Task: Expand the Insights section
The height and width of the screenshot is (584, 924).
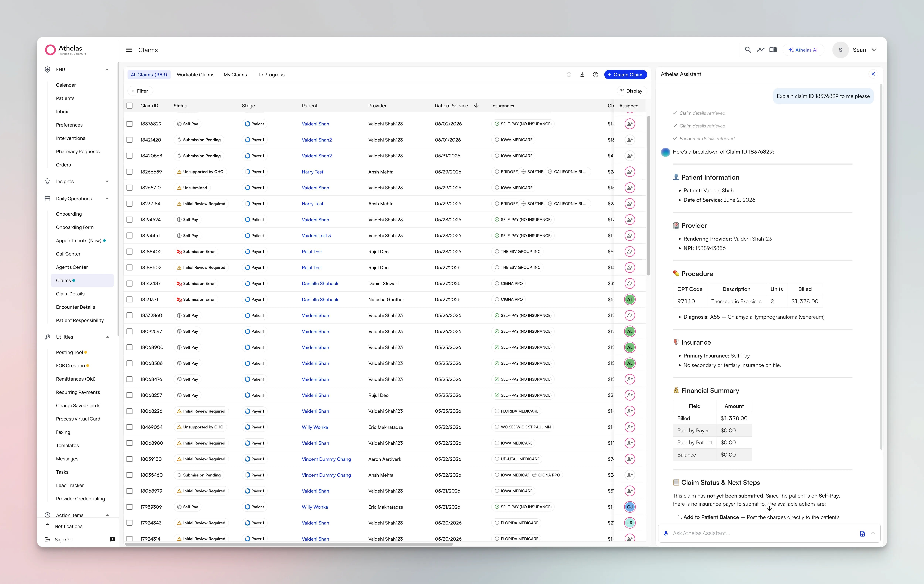Action: point(107,181)
